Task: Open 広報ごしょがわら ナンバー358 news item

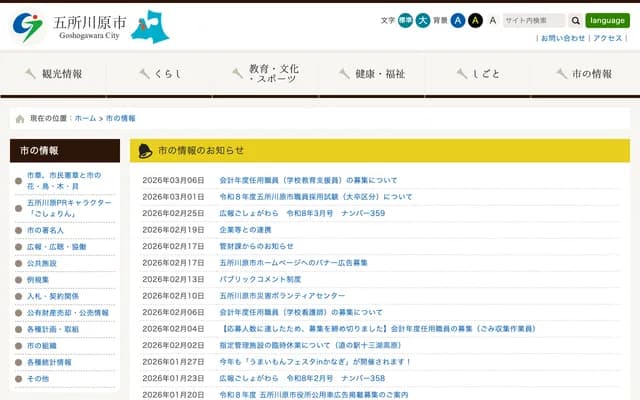Action: click(302, 378)
